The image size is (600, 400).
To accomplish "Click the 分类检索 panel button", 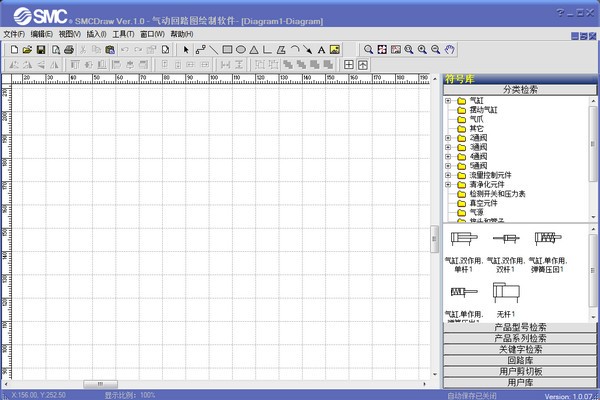I will pyautogui.click(x=520, y=90).
